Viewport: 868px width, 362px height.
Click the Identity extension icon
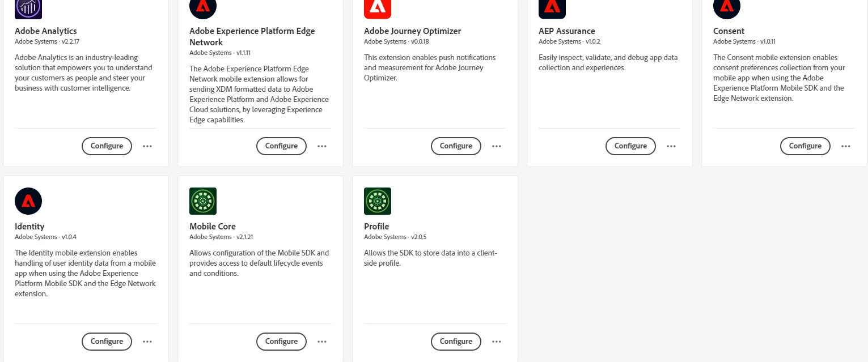[28, 201]
